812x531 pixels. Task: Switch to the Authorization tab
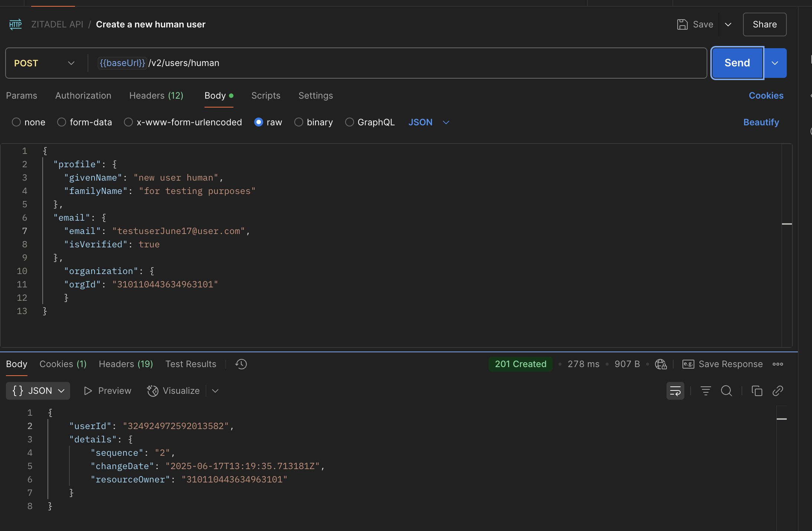83,96
